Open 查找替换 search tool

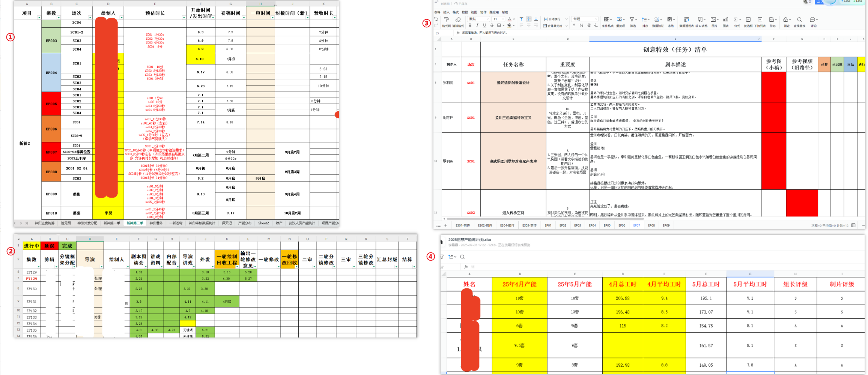799,20
